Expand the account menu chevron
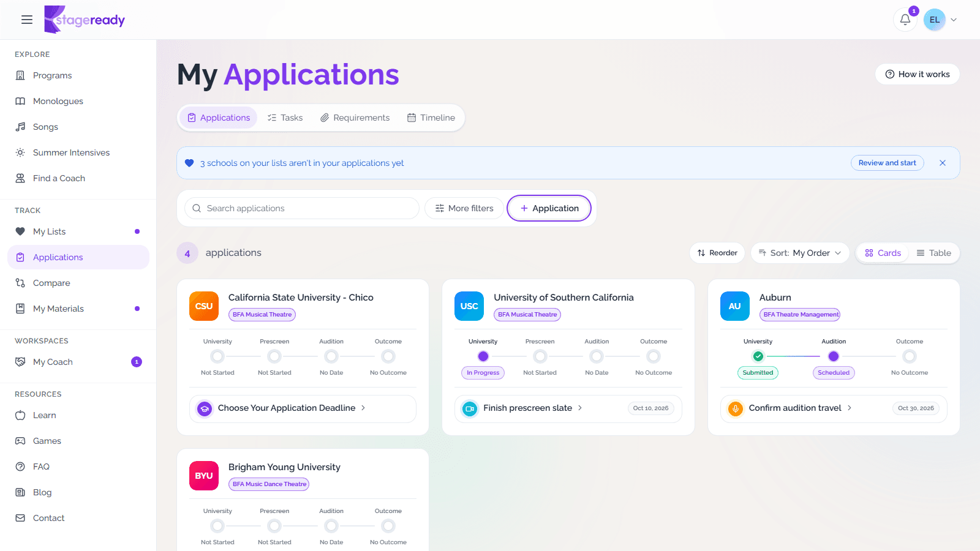The image size is (980, 551). (x=954, y=20)
